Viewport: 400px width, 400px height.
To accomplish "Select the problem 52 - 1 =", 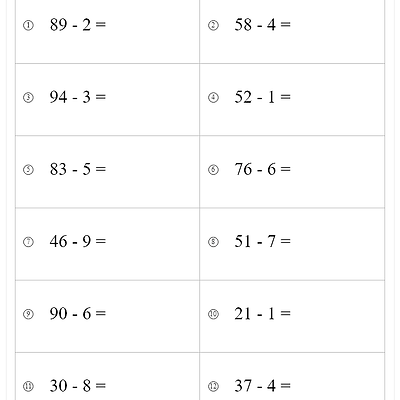I will point(263,97).
